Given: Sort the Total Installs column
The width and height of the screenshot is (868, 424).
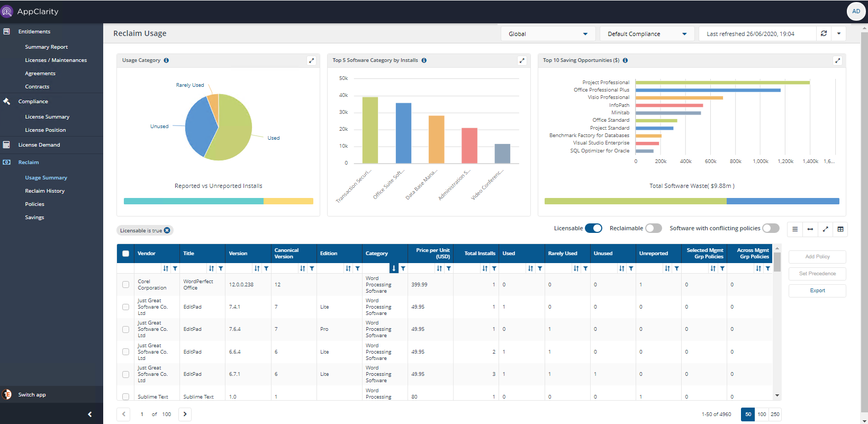Looking at the screenshot, I should coord(485,268).
